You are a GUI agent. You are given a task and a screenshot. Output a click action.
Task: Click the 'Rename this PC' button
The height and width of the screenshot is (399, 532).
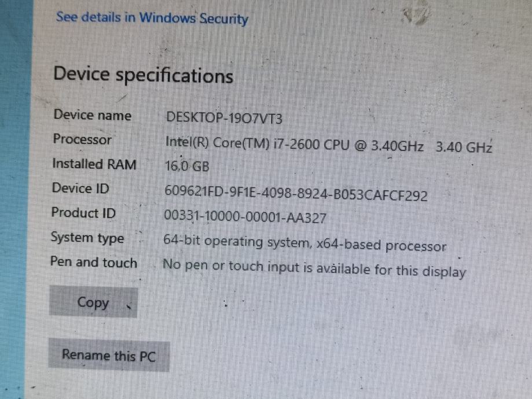[x=109, y=354]
